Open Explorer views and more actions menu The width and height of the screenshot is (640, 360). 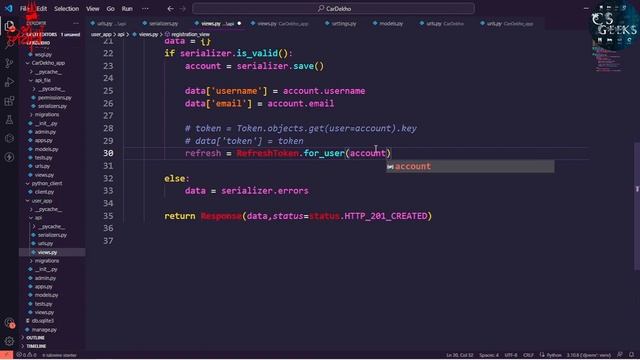tap(76, 23)
